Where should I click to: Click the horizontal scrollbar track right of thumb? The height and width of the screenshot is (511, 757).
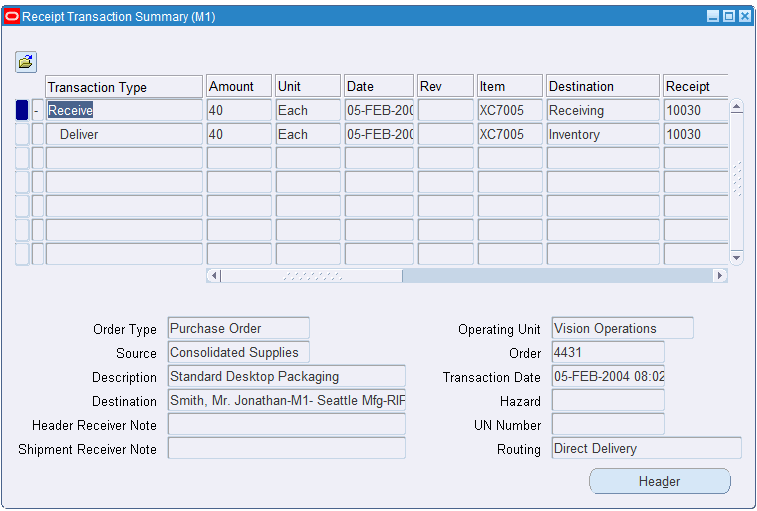(558, 276)
